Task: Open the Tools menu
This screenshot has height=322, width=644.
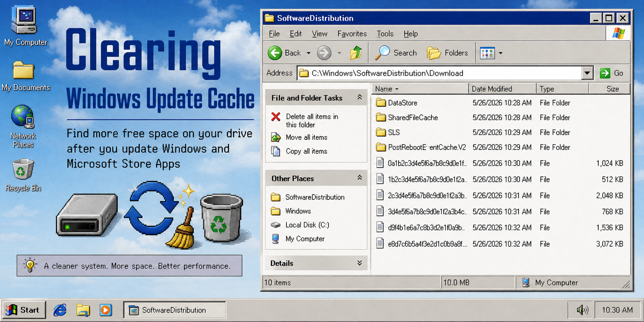Action: [385, 34]
